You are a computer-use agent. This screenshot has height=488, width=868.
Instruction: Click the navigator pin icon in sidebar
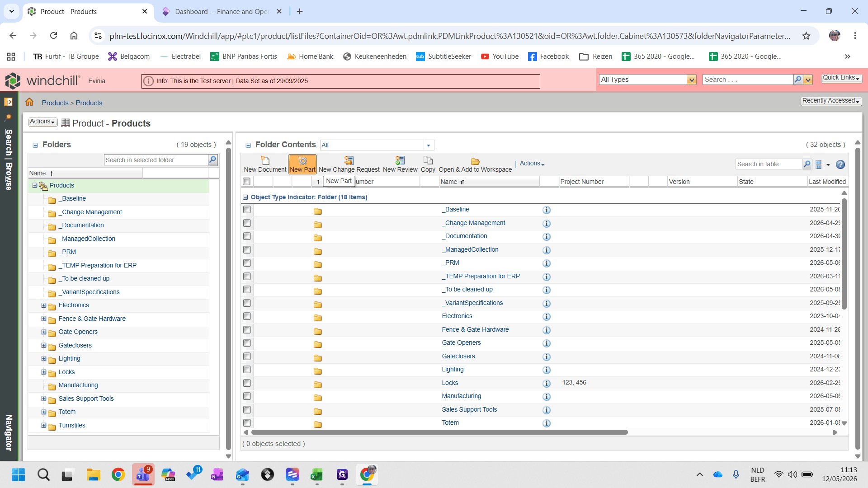(8, 117)
